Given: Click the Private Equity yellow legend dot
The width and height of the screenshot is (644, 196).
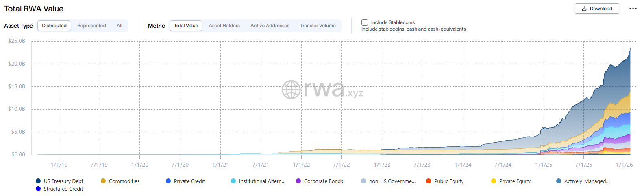Looking at the screenshot, I should click(494, 181).
